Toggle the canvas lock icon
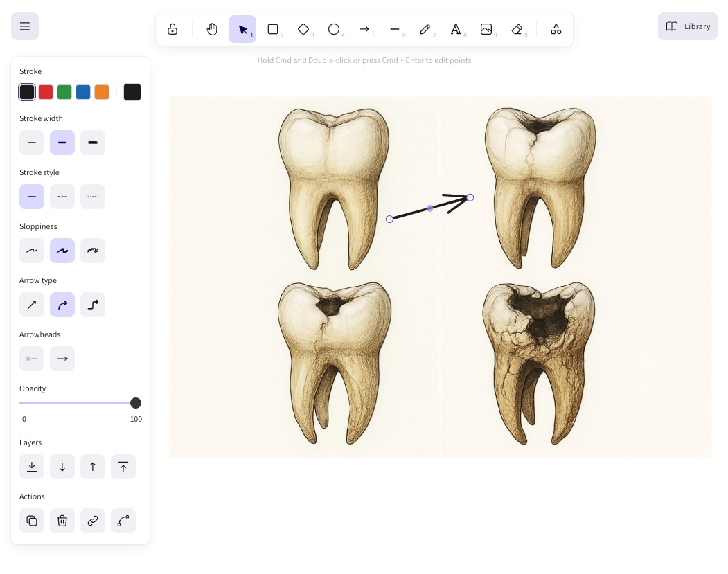The width and height of the screenshot is (728, 574). point(172,29)
